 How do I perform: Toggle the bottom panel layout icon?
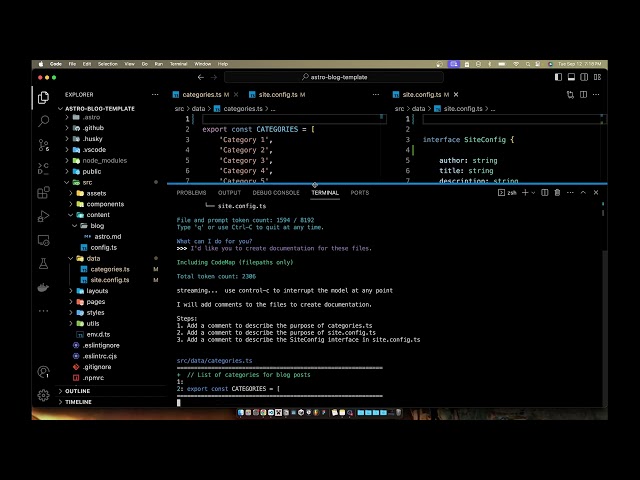click(x=571, y=77)
